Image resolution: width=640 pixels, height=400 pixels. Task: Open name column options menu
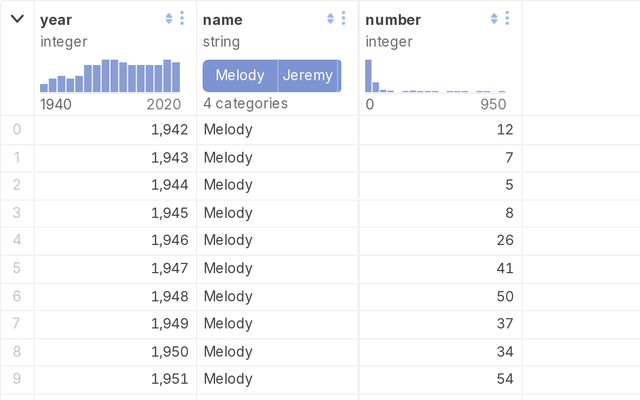point(344,19)
